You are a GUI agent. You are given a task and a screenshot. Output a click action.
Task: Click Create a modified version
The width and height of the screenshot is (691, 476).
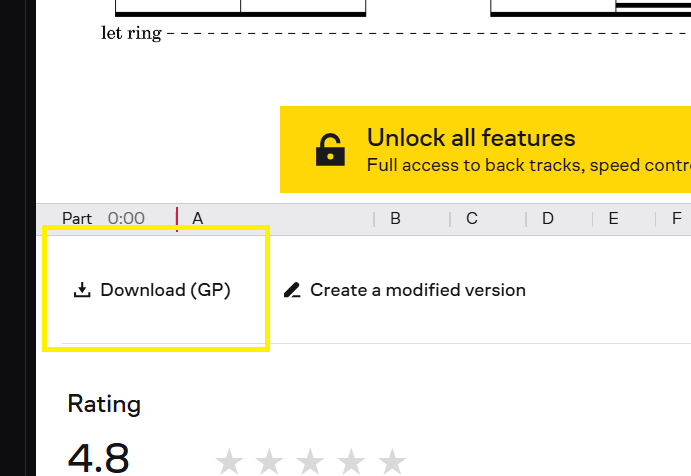(405, 291)
